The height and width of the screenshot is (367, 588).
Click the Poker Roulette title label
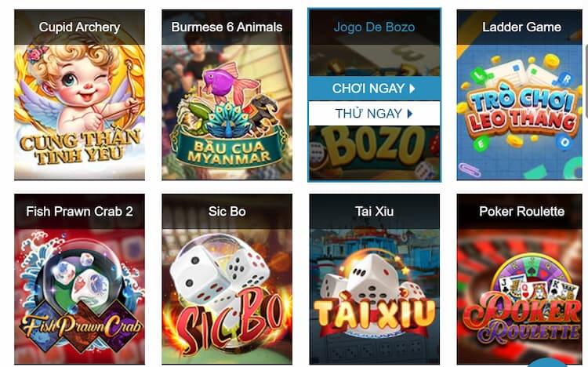[x=521, y=211]
